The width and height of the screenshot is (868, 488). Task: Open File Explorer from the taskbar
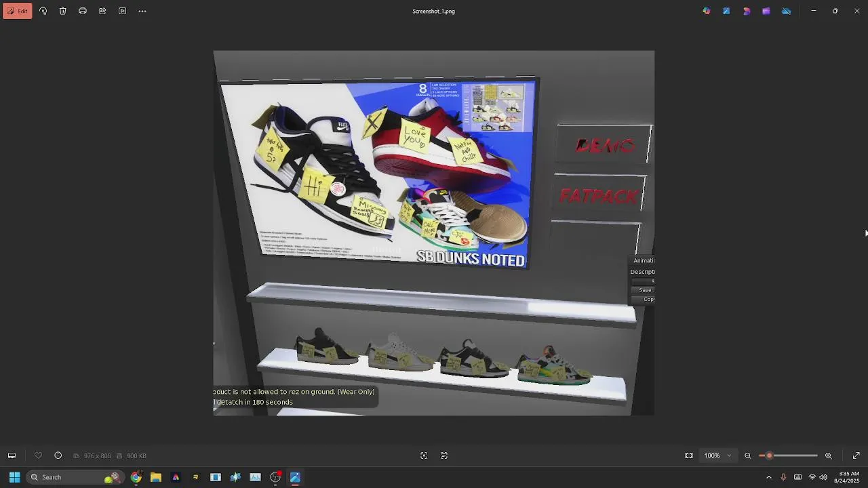click(156, 477)
